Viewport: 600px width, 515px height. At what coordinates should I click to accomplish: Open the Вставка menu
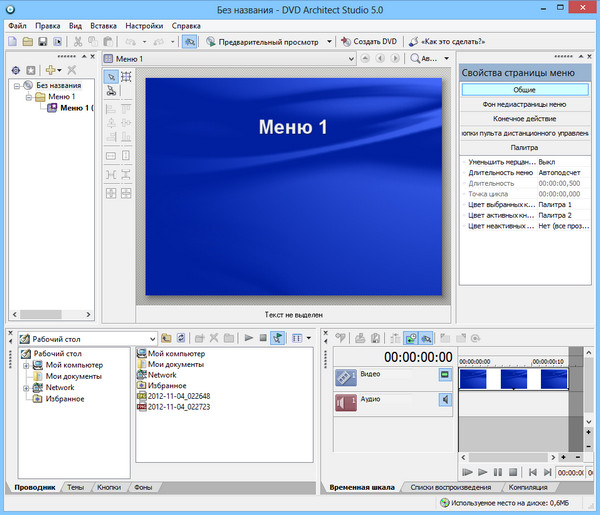(102, 25)
